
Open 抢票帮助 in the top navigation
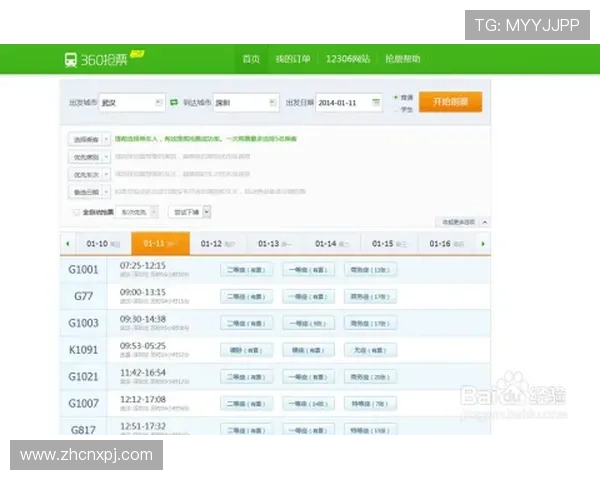[403, 59]
